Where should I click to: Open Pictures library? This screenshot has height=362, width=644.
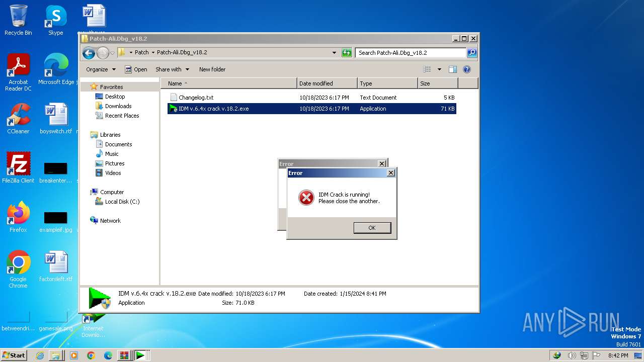point(114,163)
